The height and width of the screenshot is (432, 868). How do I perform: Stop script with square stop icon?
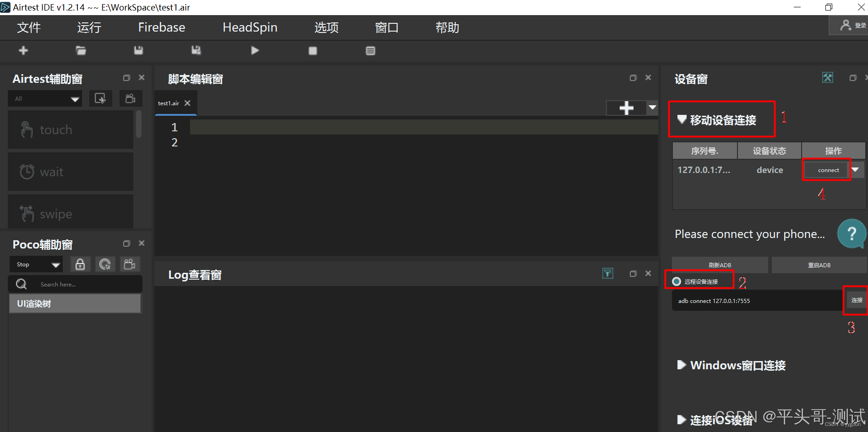tap(313, 51)
